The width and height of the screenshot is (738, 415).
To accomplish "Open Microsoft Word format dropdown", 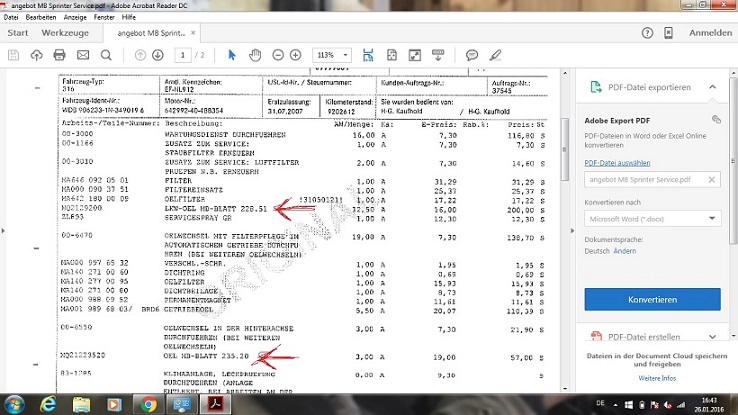I will tap(652, 218).
